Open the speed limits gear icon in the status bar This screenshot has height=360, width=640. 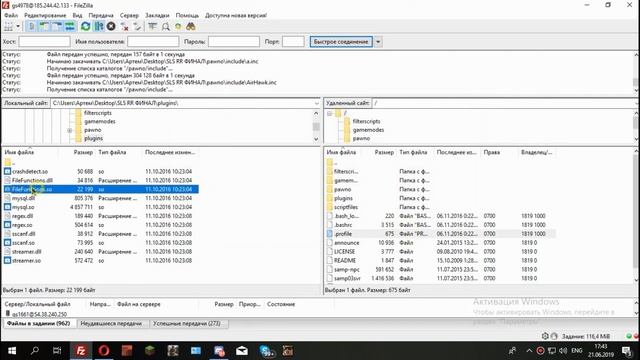[545, 336]
